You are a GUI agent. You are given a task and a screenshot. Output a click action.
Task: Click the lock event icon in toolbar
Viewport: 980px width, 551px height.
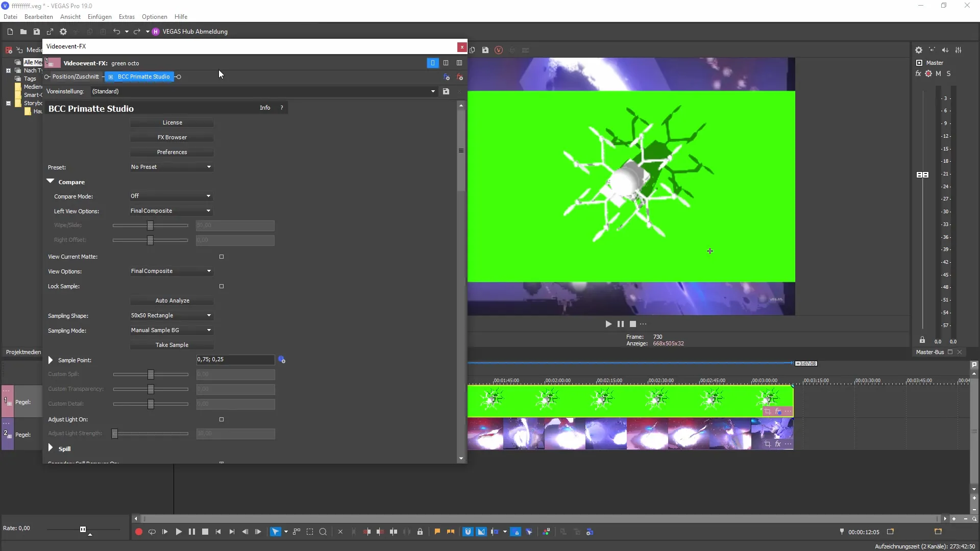point(420,532)
